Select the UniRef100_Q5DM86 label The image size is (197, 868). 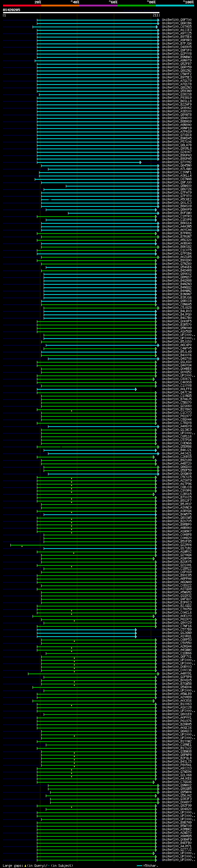[177, 446]
